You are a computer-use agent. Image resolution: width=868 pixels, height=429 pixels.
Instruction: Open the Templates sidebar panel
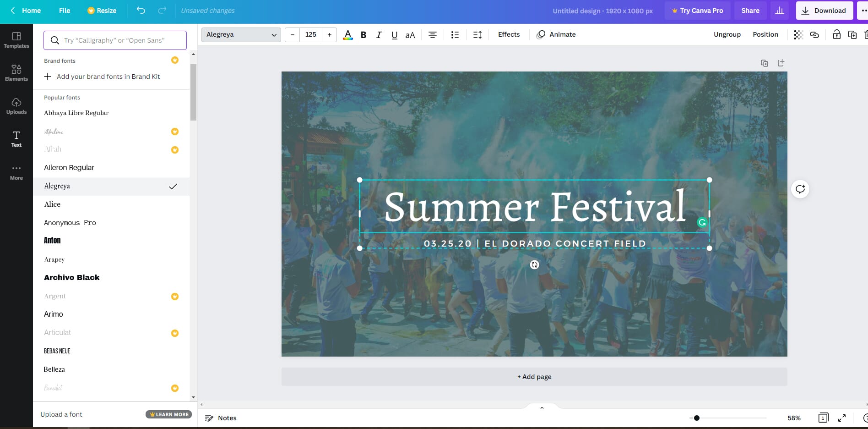point(16,40)
